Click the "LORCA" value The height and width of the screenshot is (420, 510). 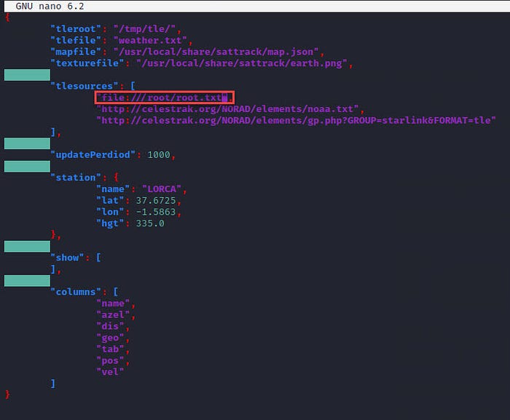[x=162, y=189]
